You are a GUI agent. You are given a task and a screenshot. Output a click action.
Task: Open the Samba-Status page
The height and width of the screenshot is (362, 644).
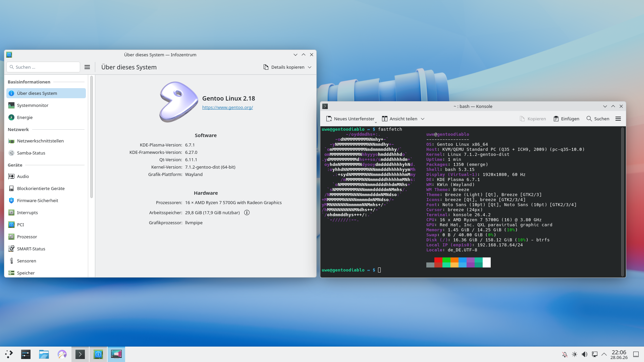(x=46, y=153)
